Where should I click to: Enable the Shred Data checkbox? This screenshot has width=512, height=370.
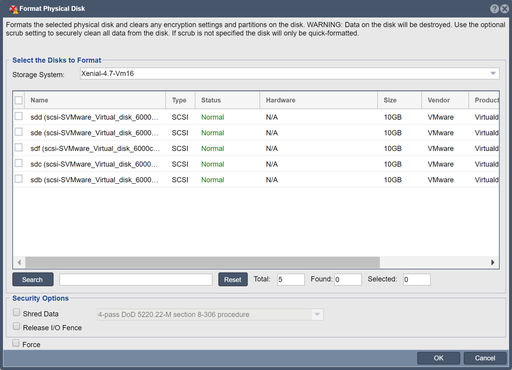point(16,312)
